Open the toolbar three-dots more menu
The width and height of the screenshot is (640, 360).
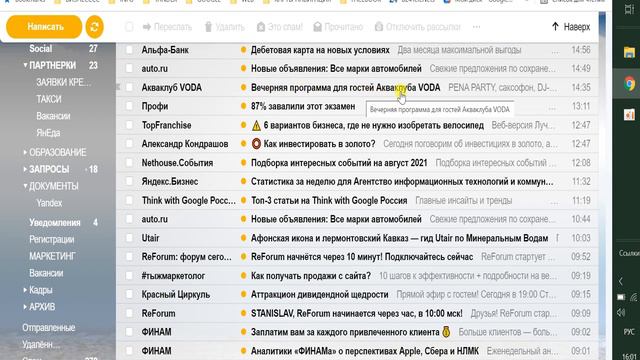click(476, 27)
